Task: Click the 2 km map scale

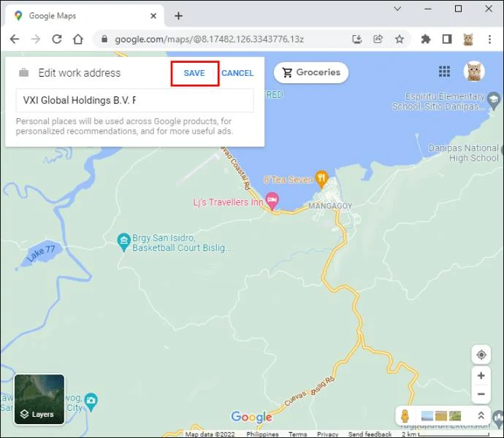Action: pyautogui.click(x=445, y=434)
